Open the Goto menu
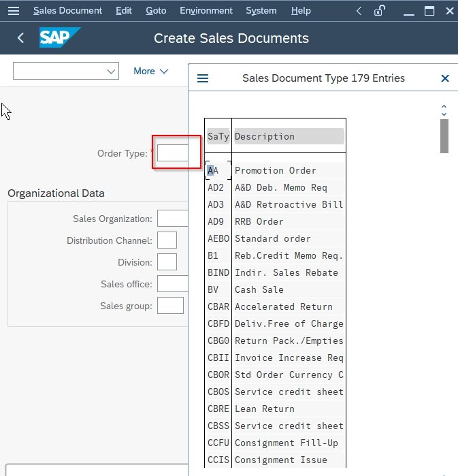Screen dimensions: 458x476 click(x=156, y=11)
